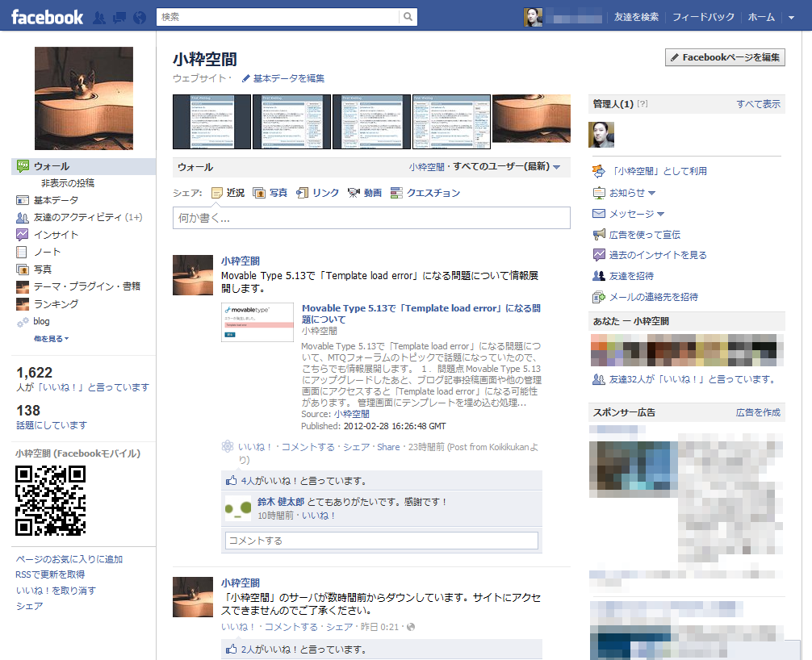
Task: Open the Movable Type article thumbnail
Action: [x=257, y=322]
